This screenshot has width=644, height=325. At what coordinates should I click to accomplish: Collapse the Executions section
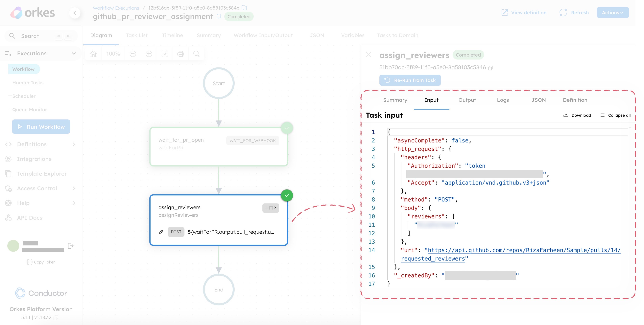[x=74, y=53]
